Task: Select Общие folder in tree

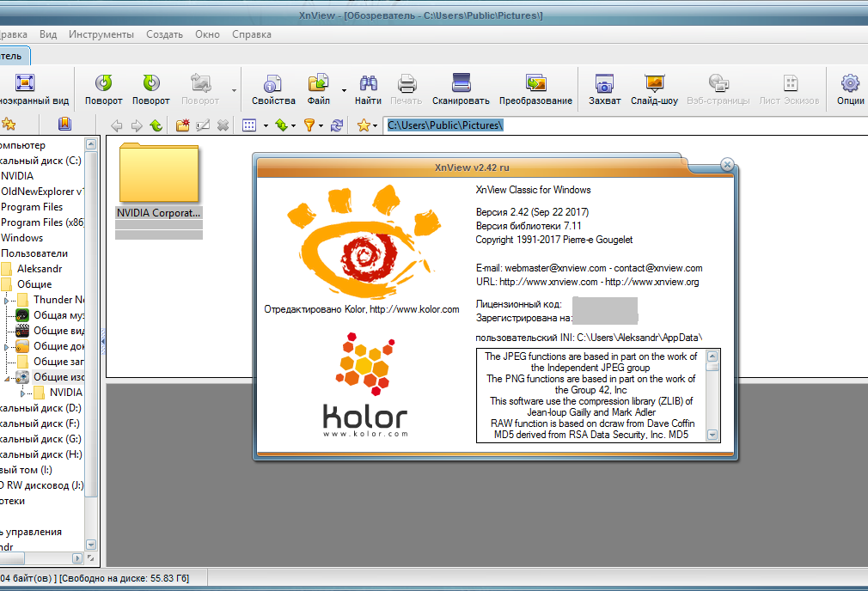Action: pyautogui.click(x=34, y=284)
